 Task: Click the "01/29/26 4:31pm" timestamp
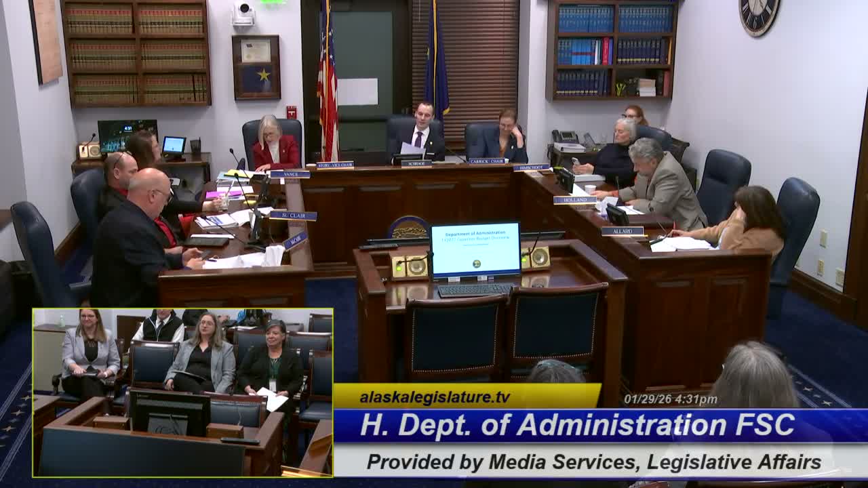click(x=670, y=399)
